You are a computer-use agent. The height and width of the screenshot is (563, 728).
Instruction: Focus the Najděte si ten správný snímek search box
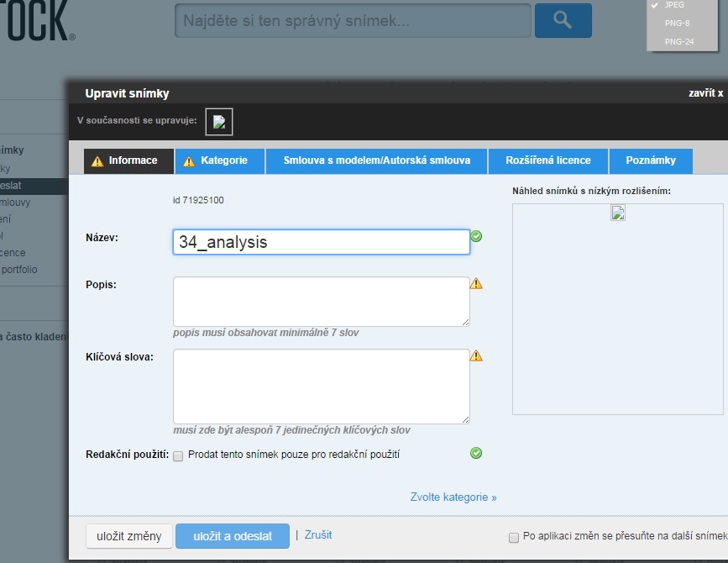point(353,20)
